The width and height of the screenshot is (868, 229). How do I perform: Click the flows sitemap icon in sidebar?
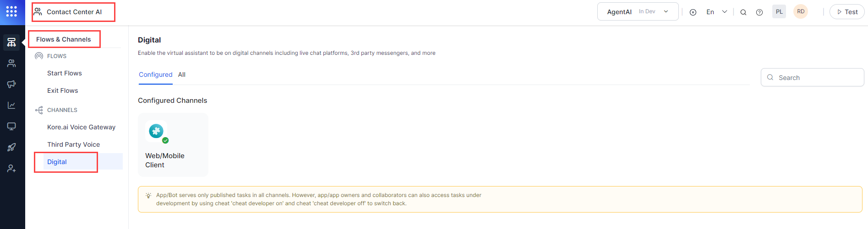click(x=11, y=43)
